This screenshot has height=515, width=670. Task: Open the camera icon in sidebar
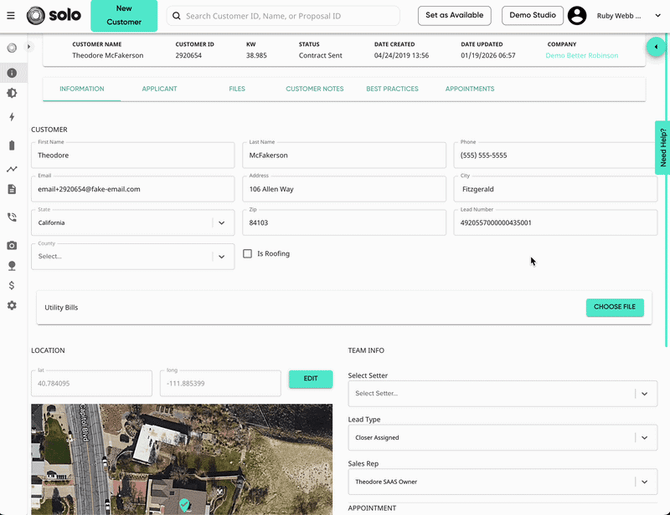click(12, 245)
